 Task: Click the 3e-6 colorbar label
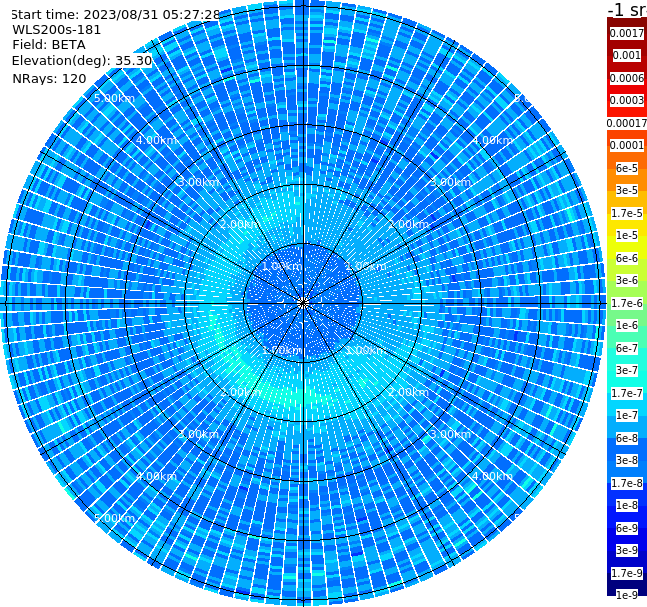coord(627,280)
